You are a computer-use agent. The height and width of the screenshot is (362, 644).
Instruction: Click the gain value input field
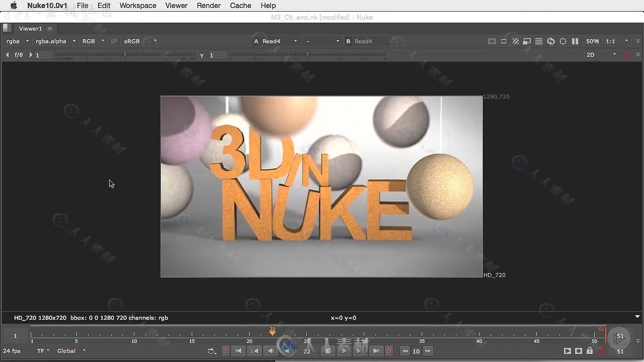(44, 55)
